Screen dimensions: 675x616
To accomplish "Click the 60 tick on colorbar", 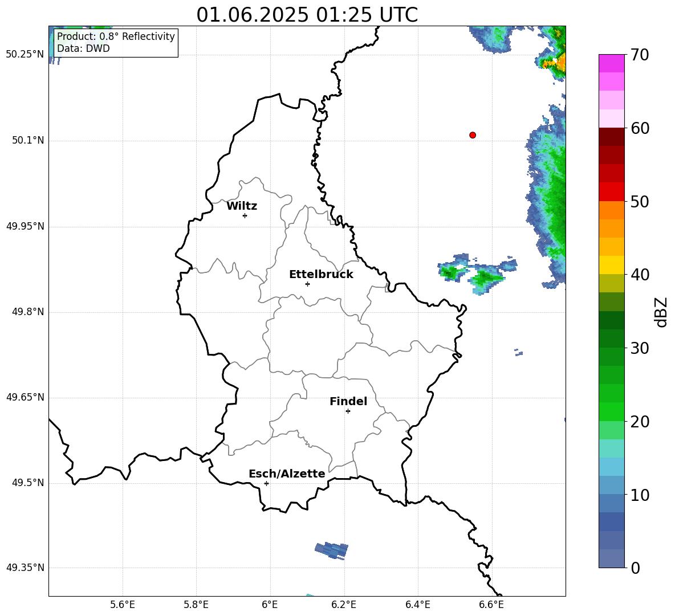I will [x=640, y=128].
